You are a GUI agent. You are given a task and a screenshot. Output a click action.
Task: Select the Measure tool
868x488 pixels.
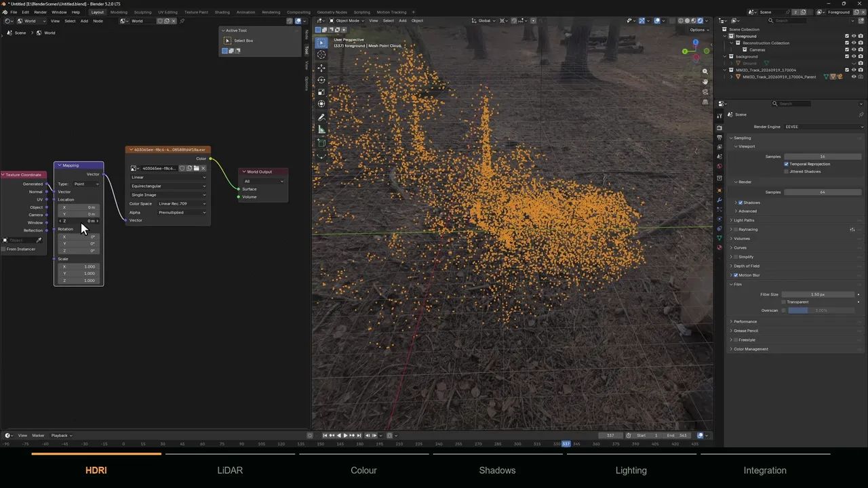pos(321,129)
